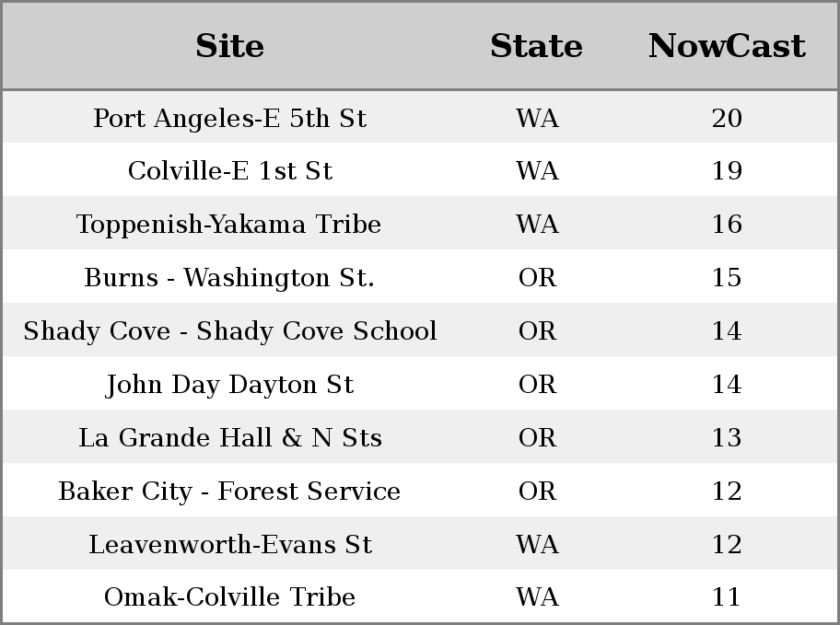Image resolution: width=840 pixels, height=625 pixels.
Task: Select John Day Dayton St site
Action: point(230,385)
